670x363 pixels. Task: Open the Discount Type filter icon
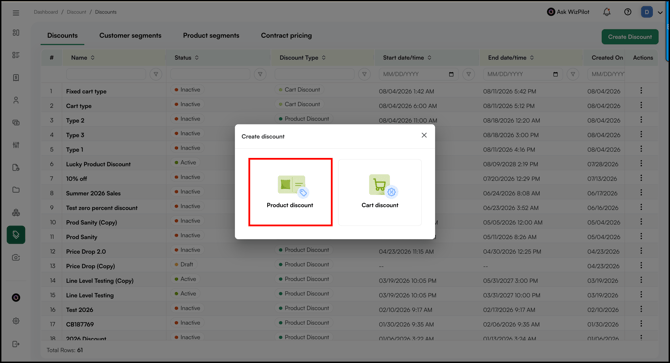364,74
